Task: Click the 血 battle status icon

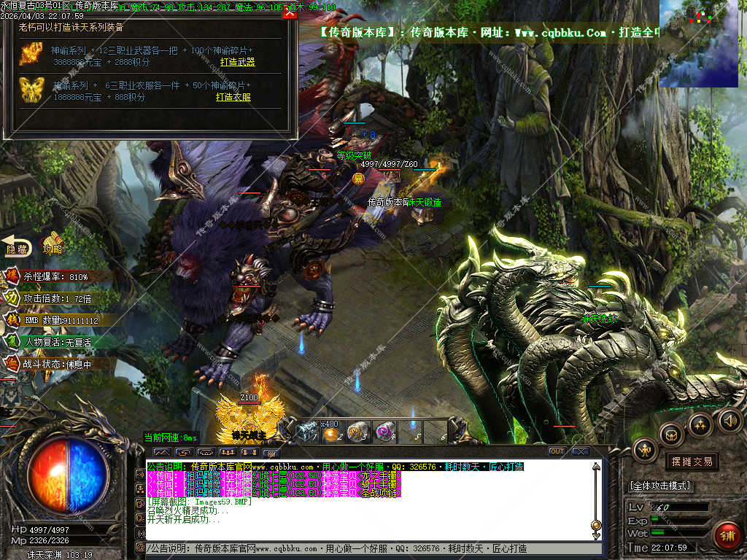Action: click(12, 362)
